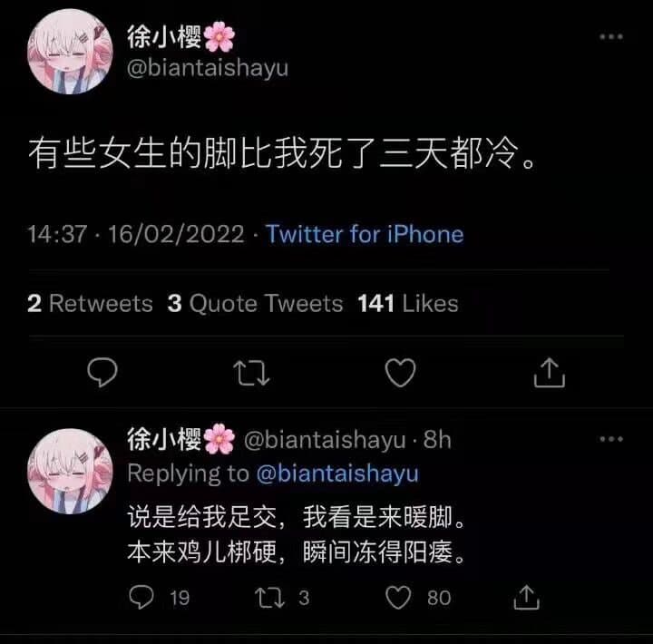Viewport: 653px width, 644px height.
Task: View the 3 Quote Tweets list
Action: coord(255,303)
